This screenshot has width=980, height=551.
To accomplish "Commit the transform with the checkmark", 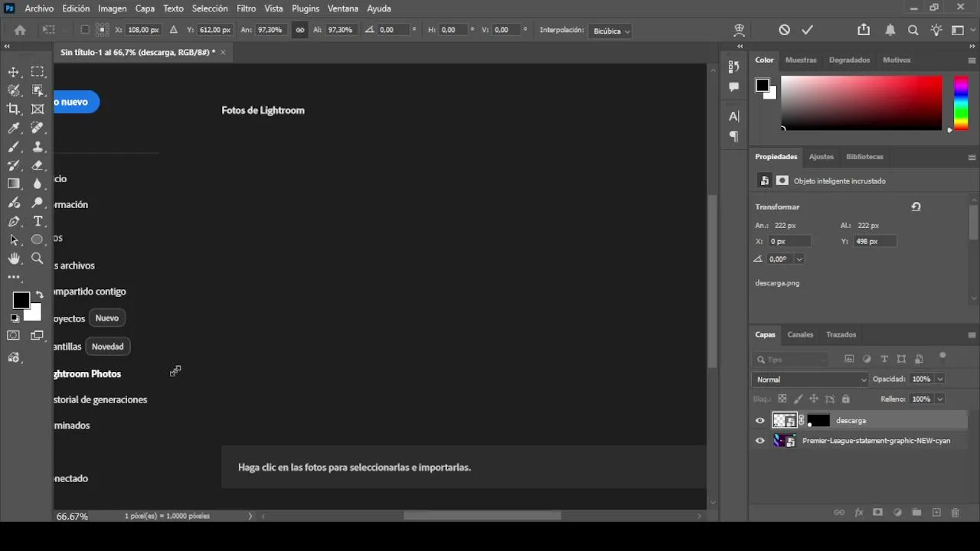I will (x=807, y=30).
